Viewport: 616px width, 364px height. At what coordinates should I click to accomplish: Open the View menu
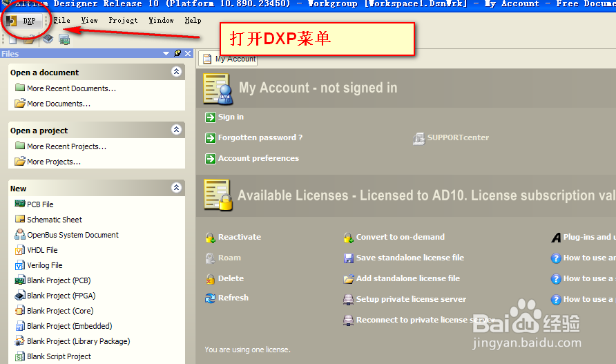pyautogui.click(x=89, y=21)
